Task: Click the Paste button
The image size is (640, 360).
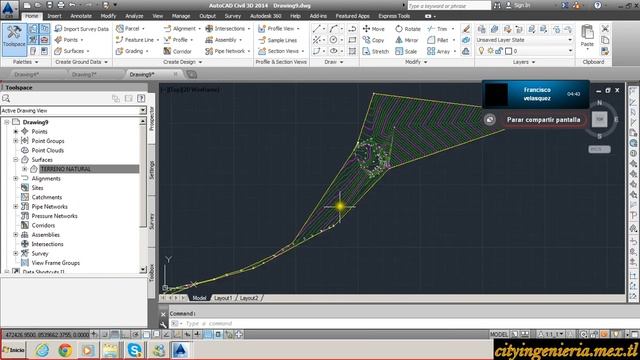Action: point(587,35)
